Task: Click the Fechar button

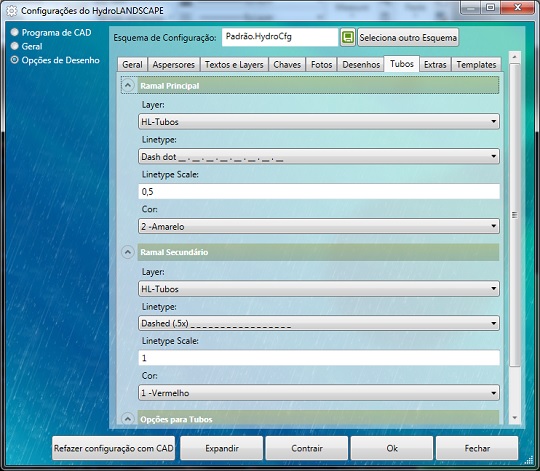Action: (477, 448)
